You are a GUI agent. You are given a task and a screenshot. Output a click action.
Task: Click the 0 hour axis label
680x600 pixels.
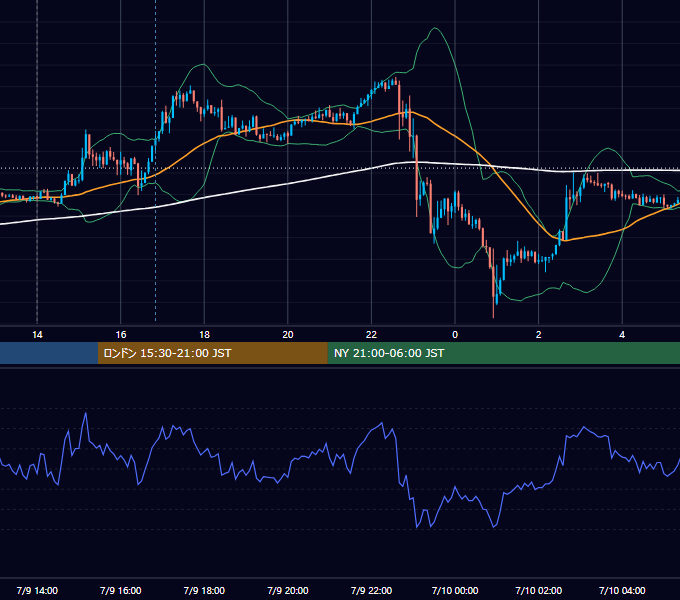click(x=455, y=335)
